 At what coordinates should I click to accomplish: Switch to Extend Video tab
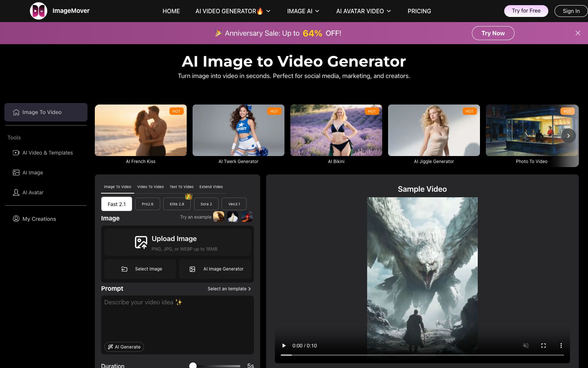click(x=211, y=187)
